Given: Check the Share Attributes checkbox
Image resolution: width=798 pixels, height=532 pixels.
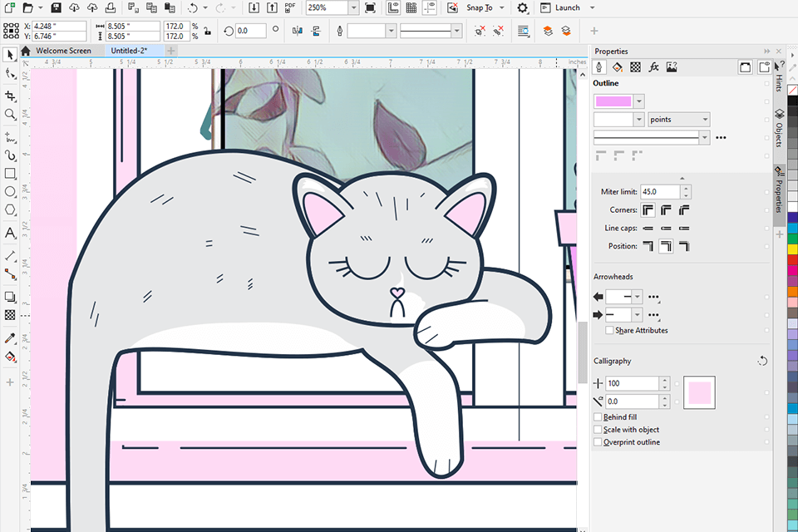Looking at the screenshot, I should tap(609, 330).
